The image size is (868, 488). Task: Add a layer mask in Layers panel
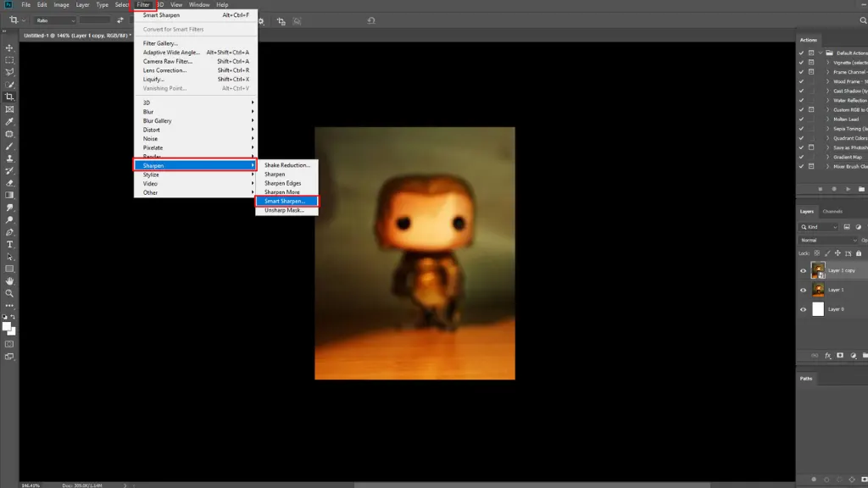tap(840, 356)
